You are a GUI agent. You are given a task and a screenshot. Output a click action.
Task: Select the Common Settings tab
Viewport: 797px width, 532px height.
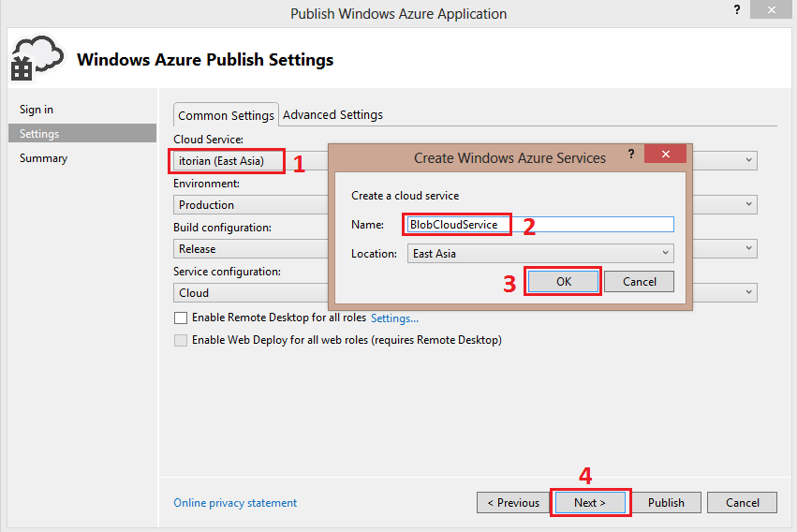(226, 115)
